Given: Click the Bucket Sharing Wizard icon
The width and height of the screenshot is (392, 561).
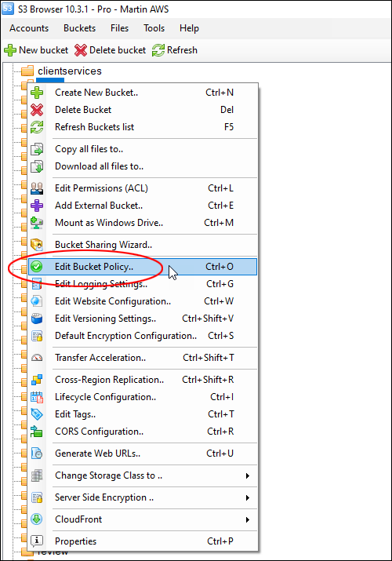Looking at the screenshot, I should click(37, 245).
